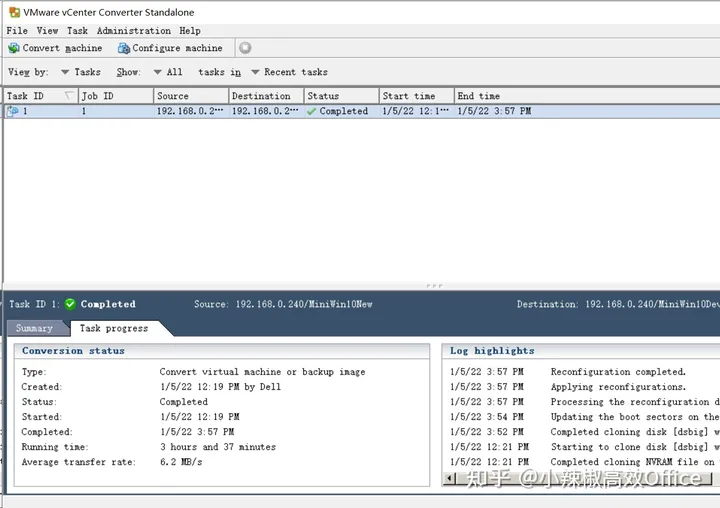Open the View menu

pos(47,31)
